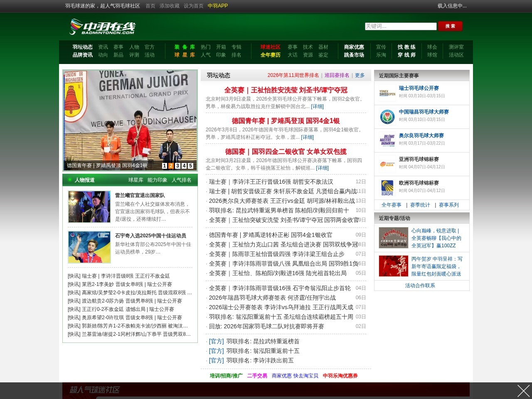The height and width of the screenshot is (399, 532).
Task: Open the Orleans Masters tournament logo
Action: coord(387,140)
